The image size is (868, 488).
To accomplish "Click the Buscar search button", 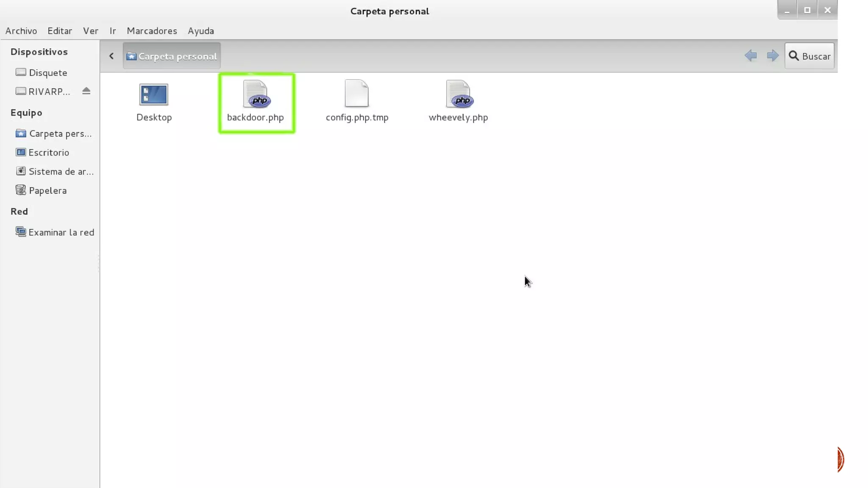I will point(809,56).
